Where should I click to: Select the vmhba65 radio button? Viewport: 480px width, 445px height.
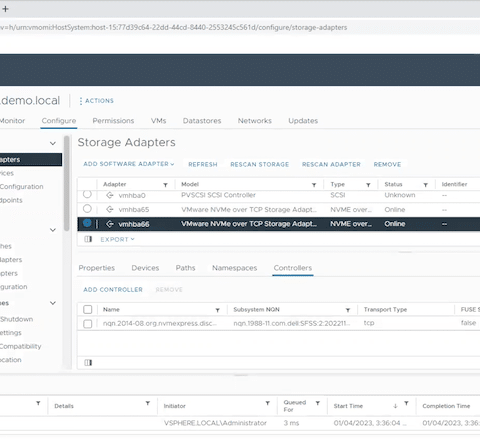pos(87,209)
